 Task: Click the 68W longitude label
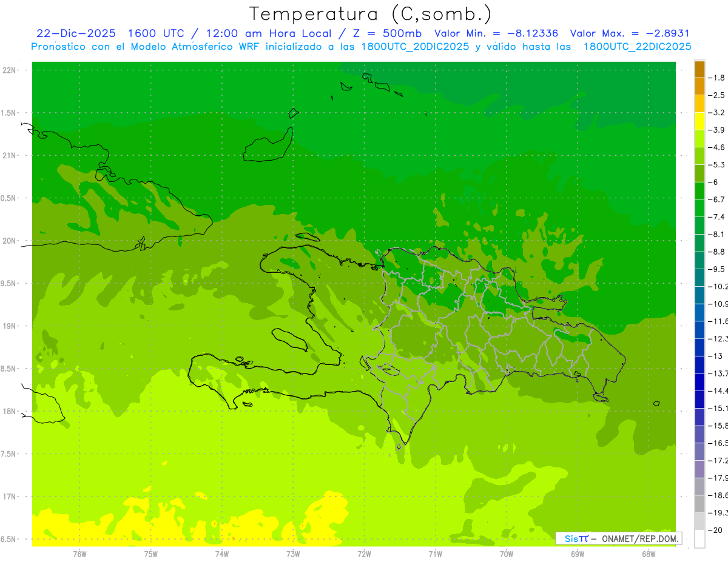click(649, 554)
